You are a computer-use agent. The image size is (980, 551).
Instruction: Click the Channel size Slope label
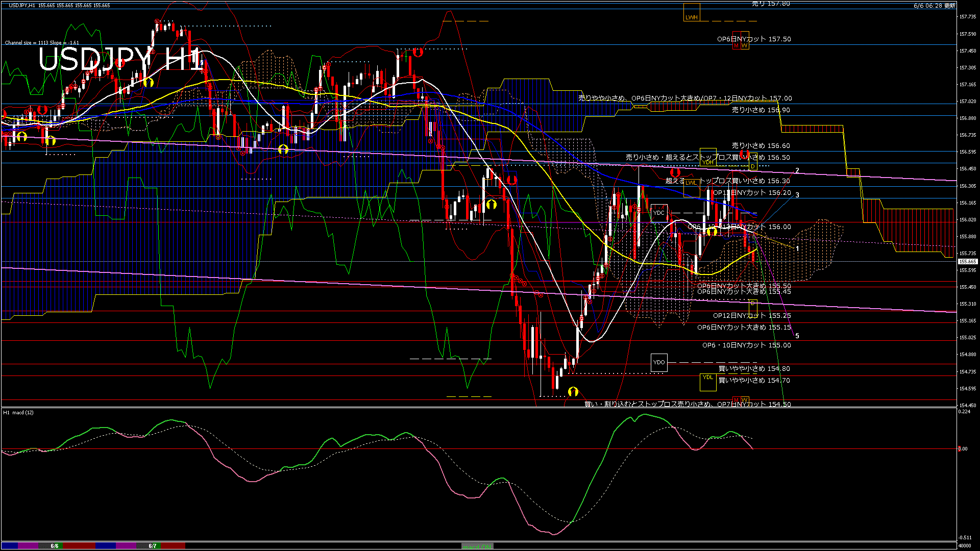(42, 43)
